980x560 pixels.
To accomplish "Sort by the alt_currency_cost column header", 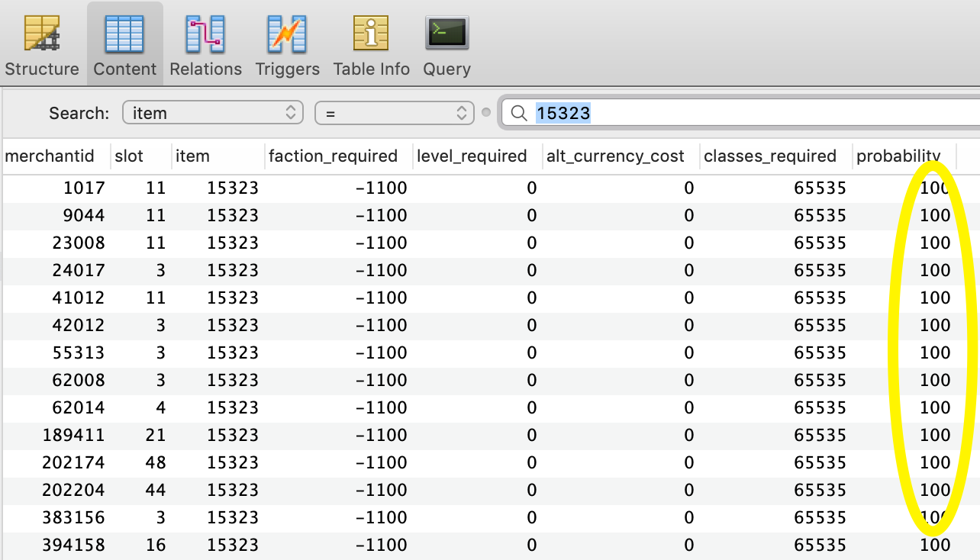I will (615, 156).
